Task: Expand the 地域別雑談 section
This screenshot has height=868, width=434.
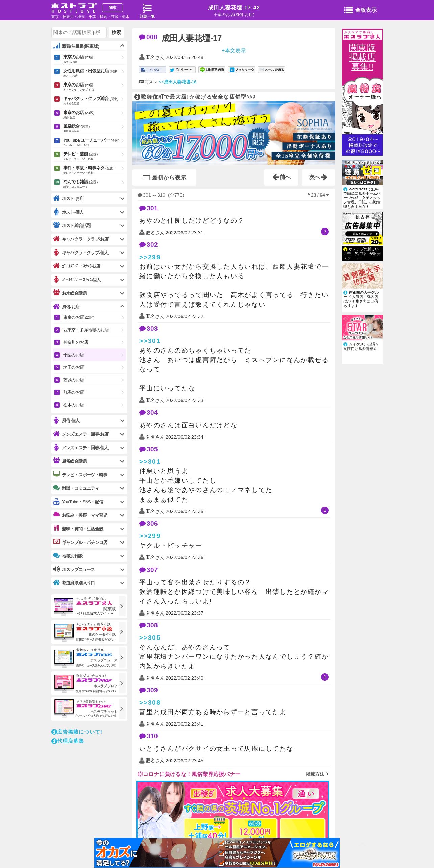Action: coord(122,556)
